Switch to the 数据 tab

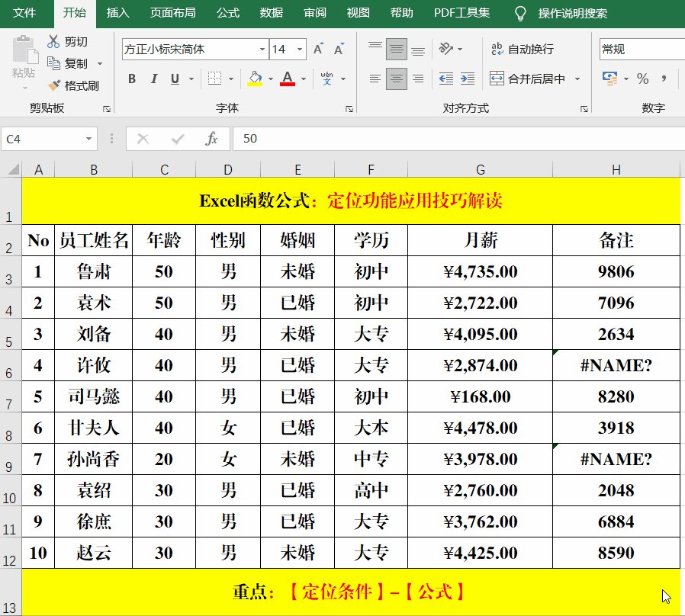tap(272, 13)
